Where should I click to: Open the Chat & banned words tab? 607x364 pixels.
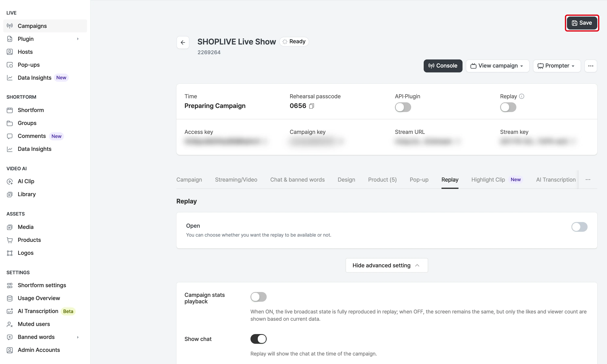point(297,180)
